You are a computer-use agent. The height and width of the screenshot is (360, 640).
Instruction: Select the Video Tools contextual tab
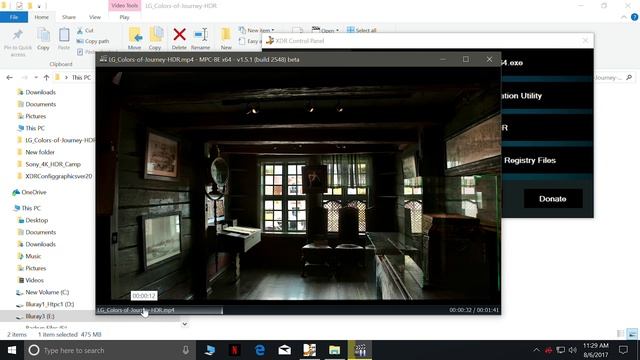[x=124, y=6]
